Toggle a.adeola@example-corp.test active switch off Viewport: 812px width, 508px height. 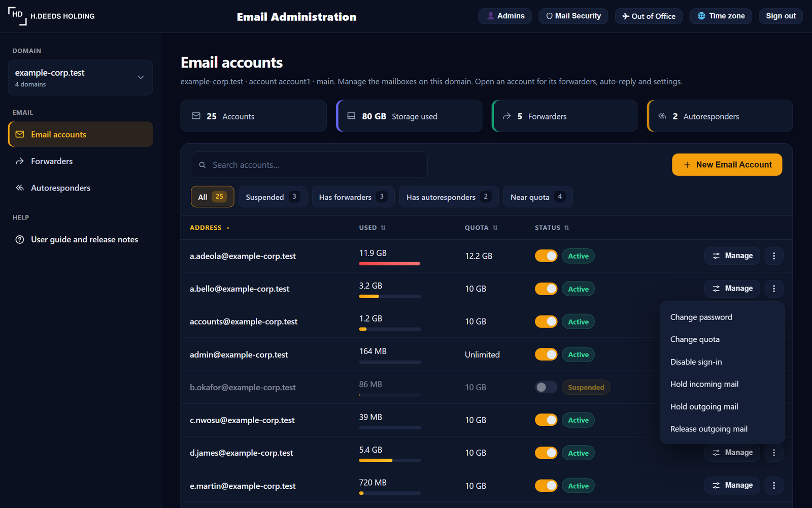(x=546, y=256)
